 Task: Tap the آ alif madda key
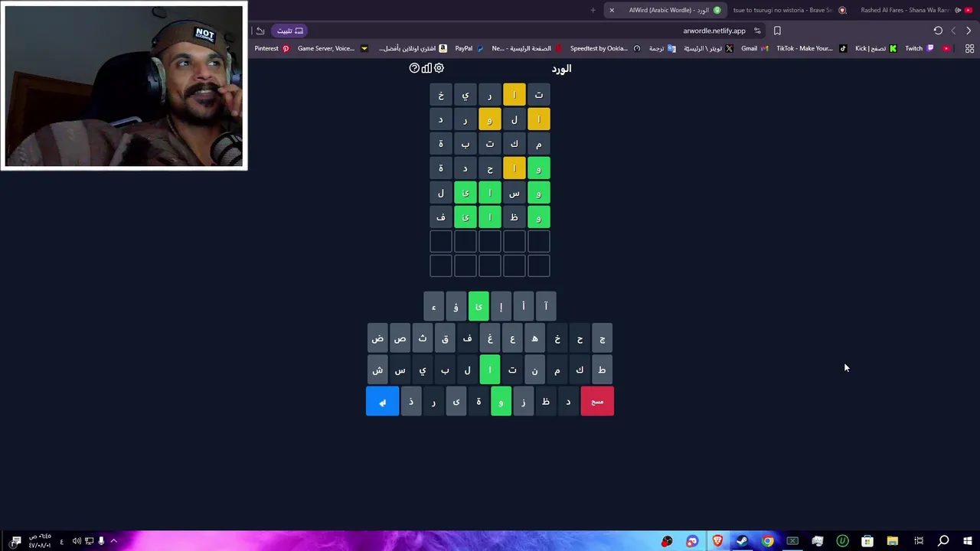coord(546,306)
